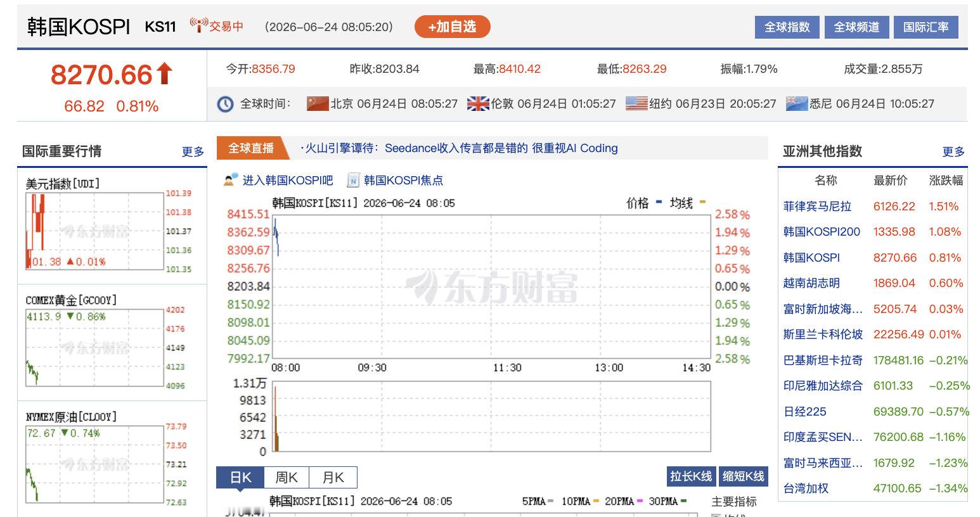Click the 富时马来西亚… index link

823,463
